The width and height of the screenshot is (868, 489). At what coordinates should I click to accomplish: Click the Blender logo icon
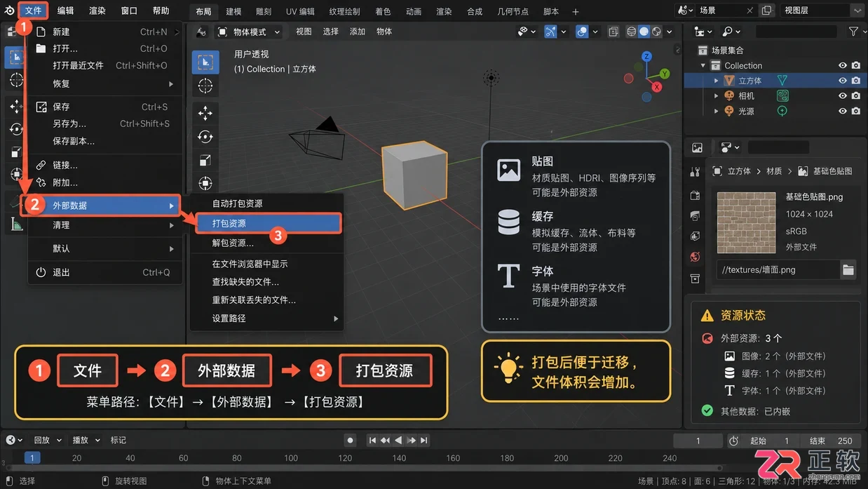(x=9, y=11)
